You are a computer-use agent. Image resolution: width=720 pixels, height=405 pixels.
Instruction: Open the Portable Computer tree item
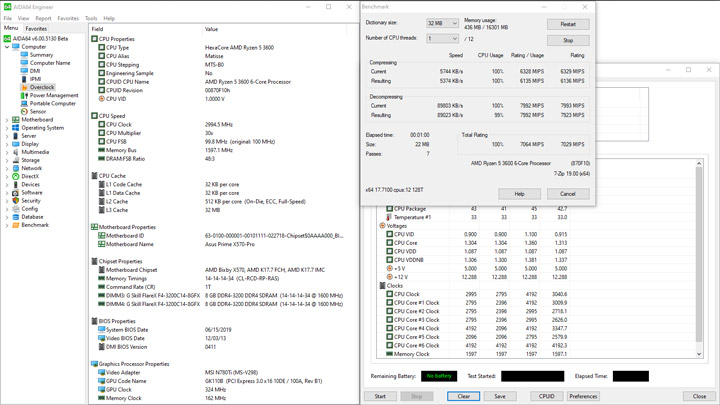[52, 103]
